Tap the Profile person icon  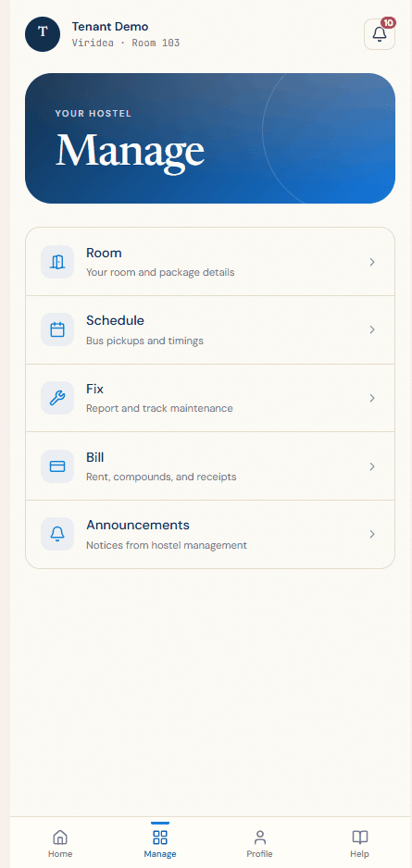[x=260, y=837]
